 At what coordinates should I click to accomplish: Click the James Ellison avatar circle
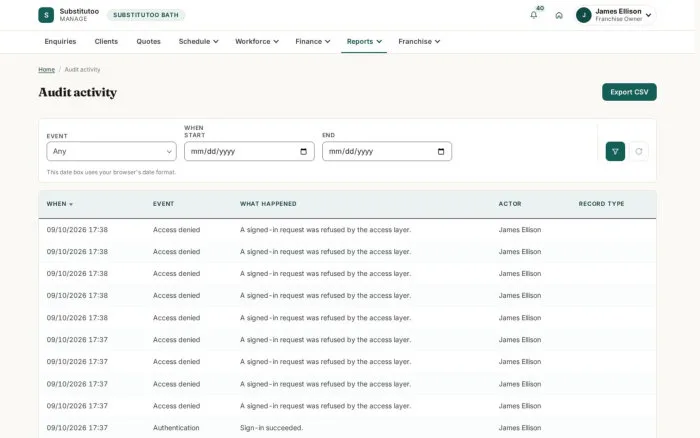(583, 15)
